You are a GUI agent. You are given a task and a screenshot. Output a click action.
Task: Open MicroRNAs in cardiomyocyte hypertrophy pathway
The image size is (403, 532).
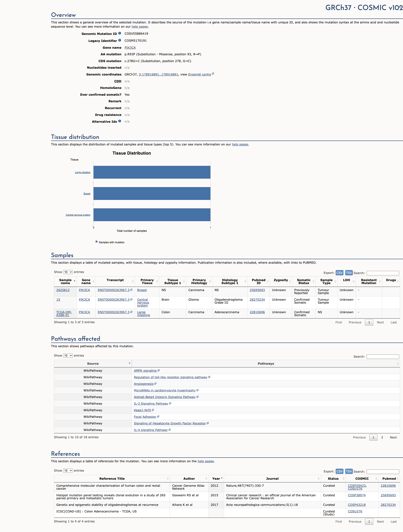(x=165, y=390)
